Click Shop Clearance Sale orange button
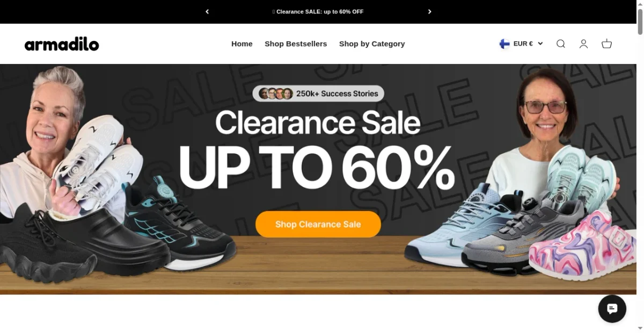644x333 pixels. [318, 225]
